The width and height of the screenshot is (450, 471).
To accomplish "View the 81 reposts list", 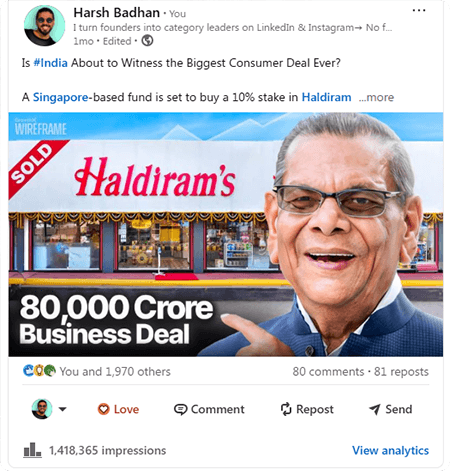I will [x=401, y=371].
